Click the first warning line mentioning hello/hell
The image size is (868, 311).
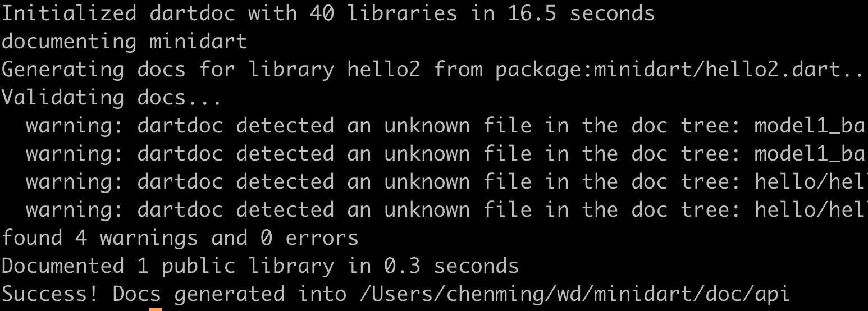444,182
